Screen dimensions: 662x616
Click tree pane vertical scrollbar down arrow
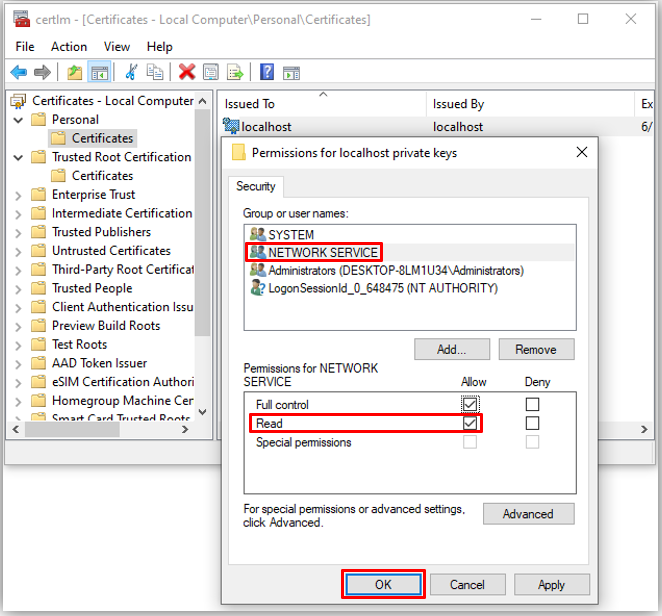tap(203, 412)
